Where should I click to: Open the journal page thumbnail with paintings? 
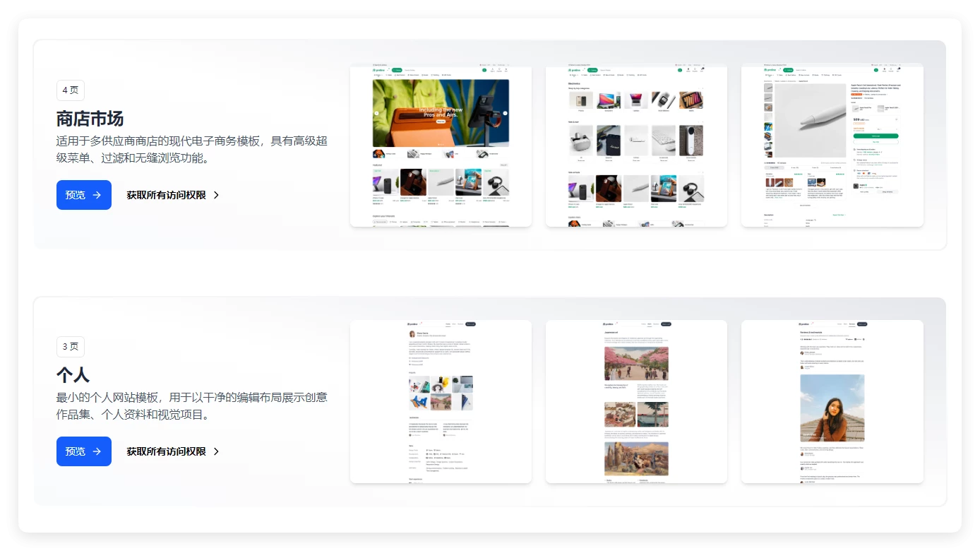pyautogui.click(x=636, y=401)
